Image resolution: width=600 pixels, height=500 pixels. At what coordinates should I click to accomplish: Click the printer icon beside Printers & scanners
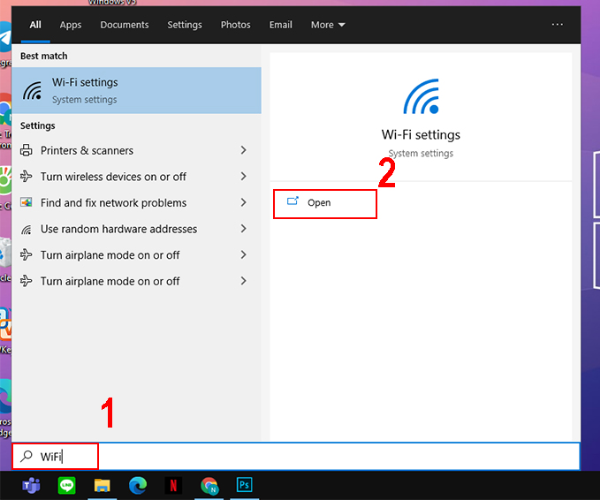tap(26, 150)
